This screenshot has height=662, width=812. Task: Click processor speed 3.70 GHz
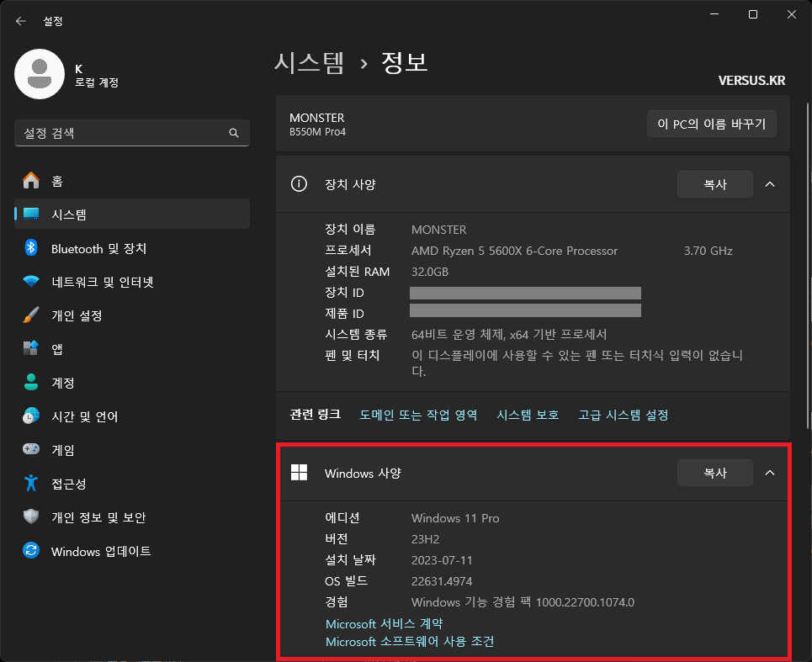point(708,251)
